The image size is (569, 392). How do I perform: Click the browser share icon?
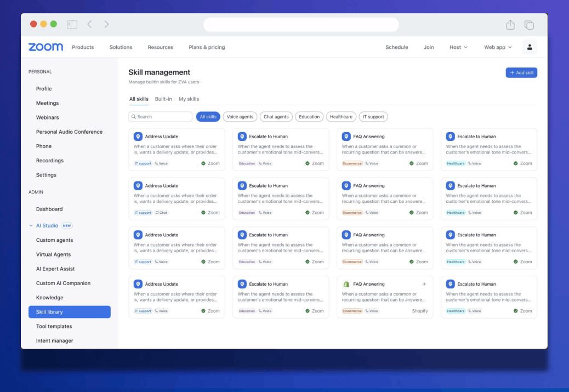510,24
